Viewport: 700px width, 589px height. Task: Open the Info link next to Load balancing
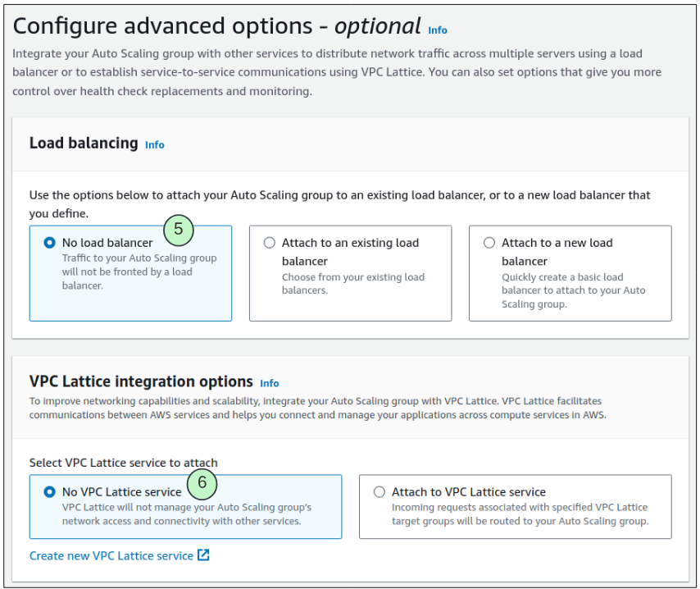(154, 145)
